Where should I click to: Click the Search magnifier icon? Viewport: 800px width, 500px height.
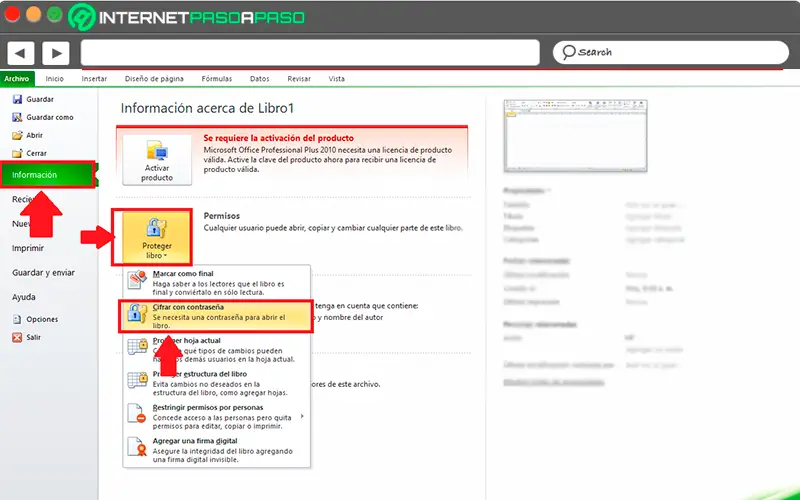pos(568,52)
